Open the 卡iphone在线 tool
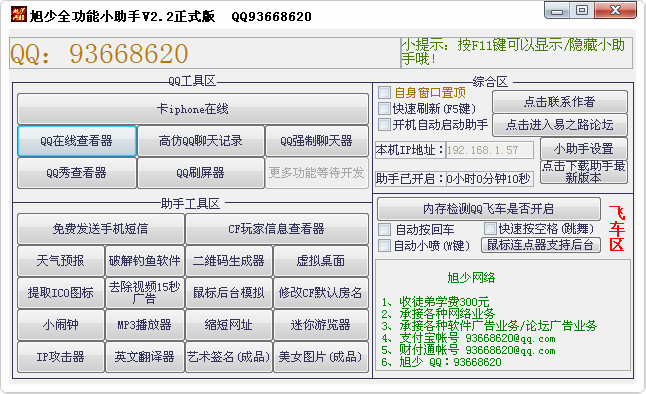The height and width of the screenshot is (394, 646). coord(193,109)
